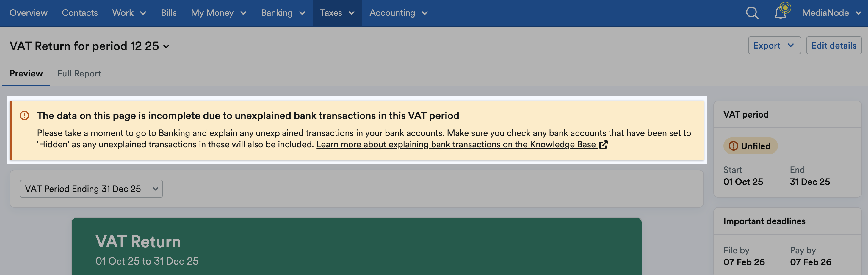
Task: Open the Knowledge Base learn more link
Action: (x=456, y=145)
